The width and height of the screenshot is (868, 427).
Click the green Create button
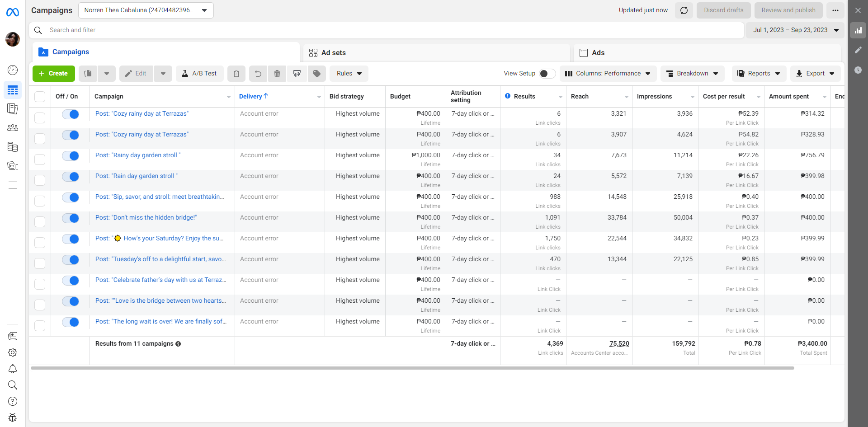pos(54,74)
